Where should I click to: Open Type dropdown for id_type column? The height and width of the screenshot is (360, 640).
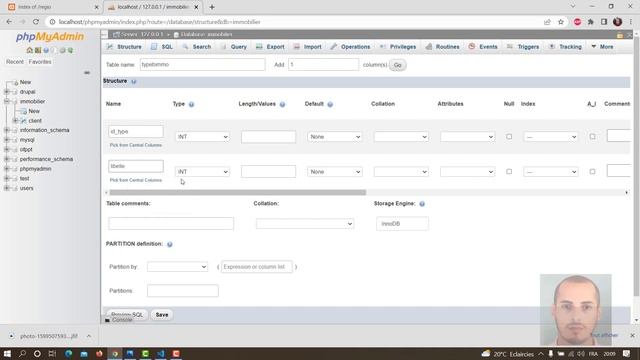pos(202,137)
